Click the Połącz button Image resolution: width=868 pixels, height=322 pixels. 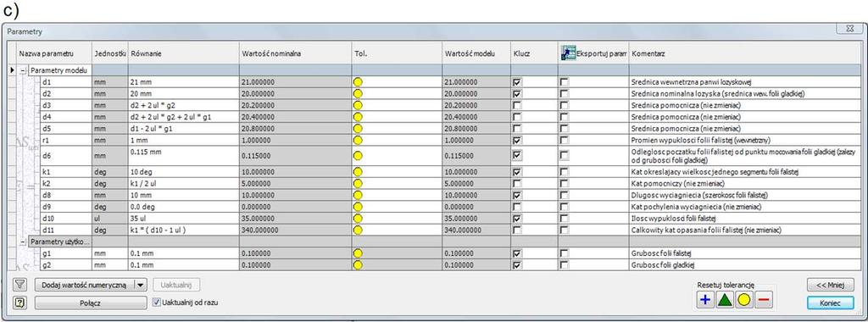pos(91,303)
